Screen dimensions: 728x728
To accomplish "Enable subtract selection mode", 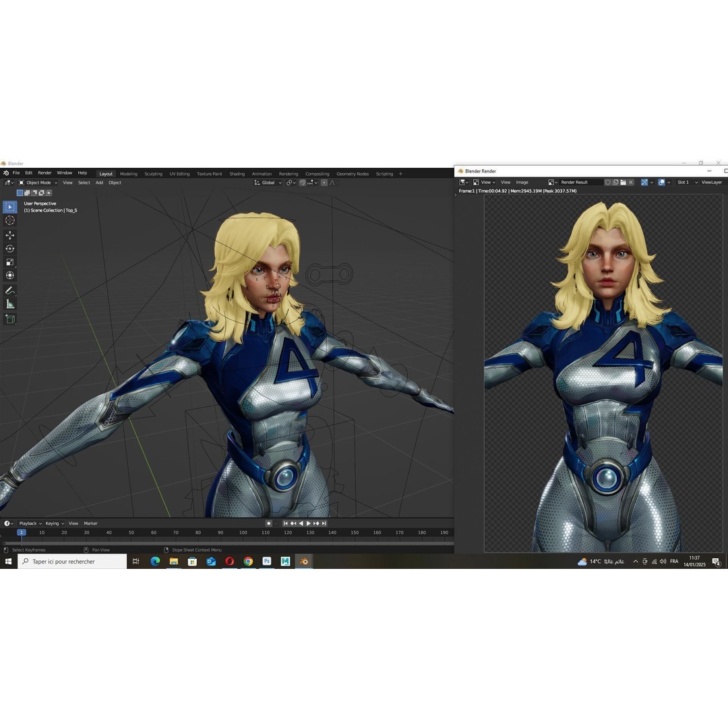I will (x=34, y=193).
